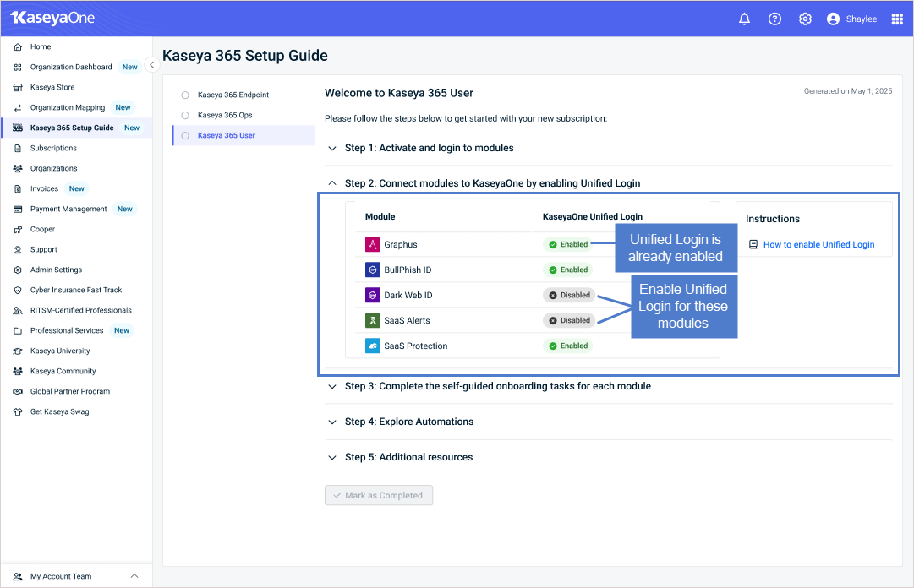Click the 'Welcome to Kaseya 365 User' heading

pyautogui.click(x=399, y=93)
